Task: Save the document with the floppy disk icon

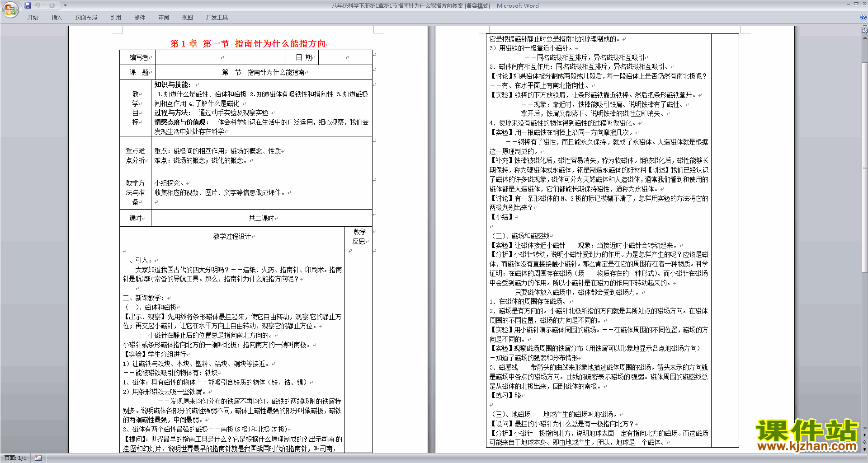Action: click(28, 5)
